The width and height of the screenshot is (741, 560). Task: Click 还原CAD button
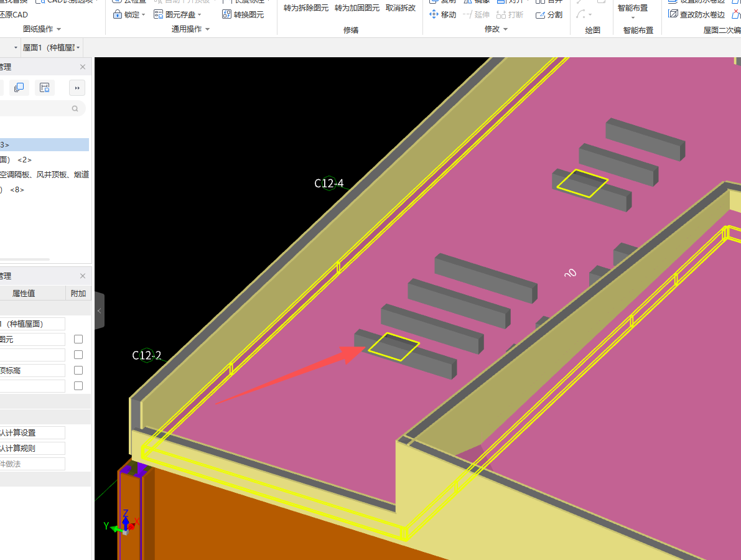click(14, 15)
